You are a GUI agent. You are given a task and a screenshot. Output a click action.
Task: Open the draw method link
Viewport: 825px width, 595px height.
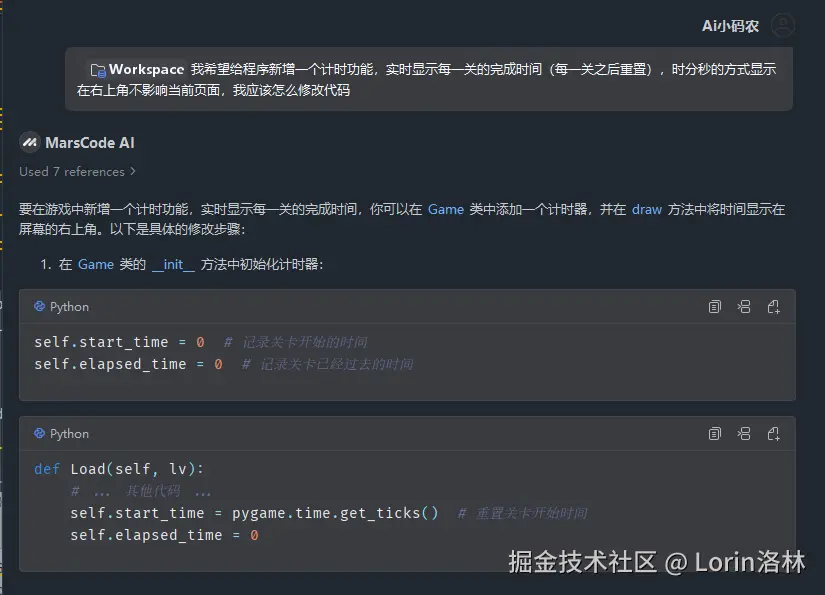click(647, 209)
